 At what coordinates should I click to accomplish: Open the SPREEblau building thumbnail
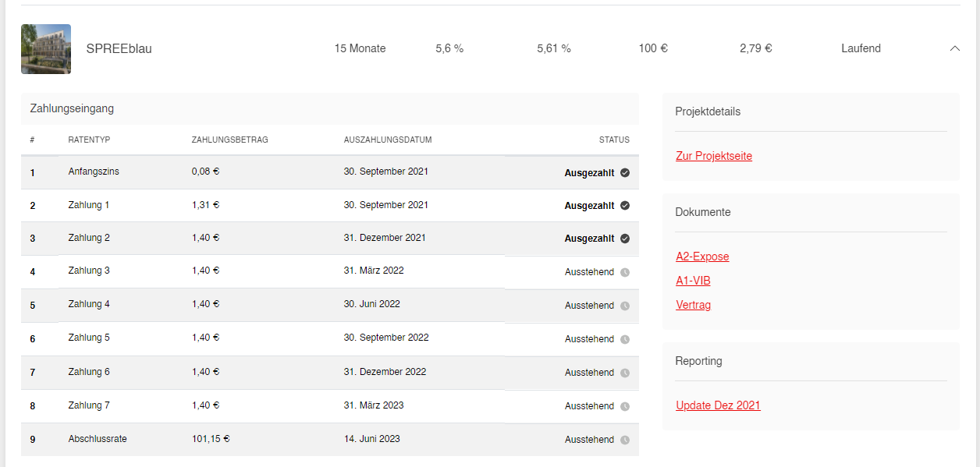coord(46,49)
